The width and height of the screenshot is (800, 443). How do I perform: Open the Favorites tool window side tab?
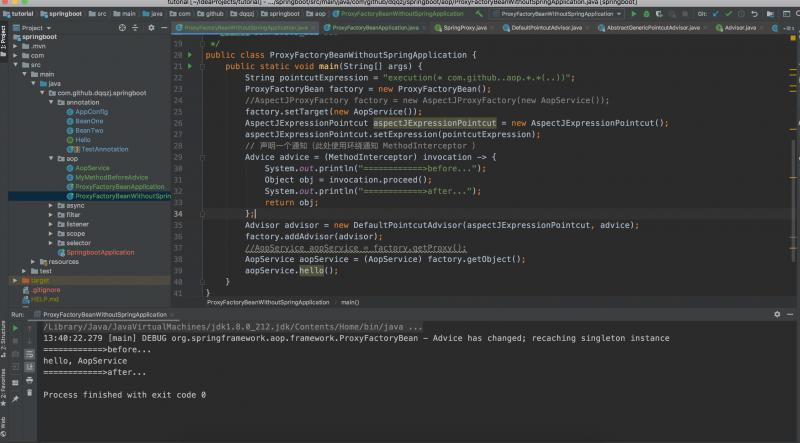pyautogui.click(x=4, y=390)
